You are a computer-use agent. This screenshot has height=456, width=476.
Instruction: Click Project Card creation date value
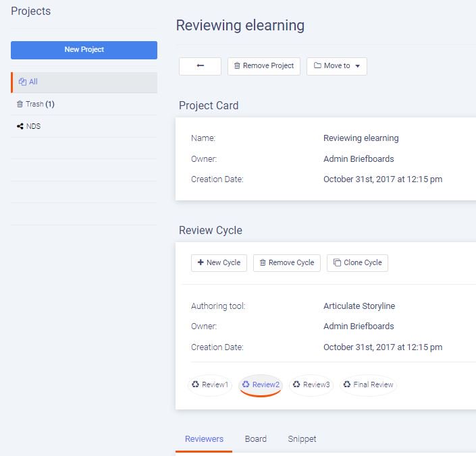383,179
